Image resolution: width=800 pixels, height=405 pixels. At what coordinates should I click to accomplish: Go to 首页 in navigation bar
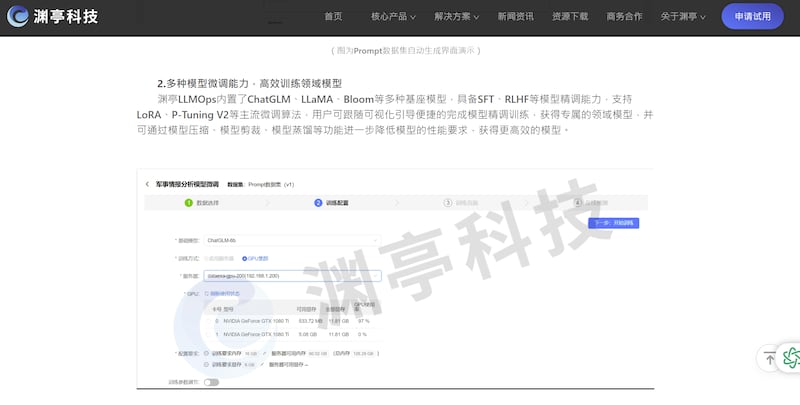[333, 17]
